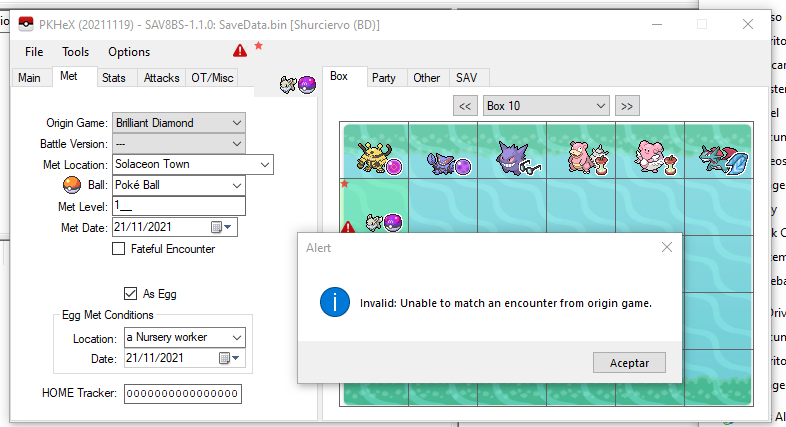Select the Salamence box slot
Image resolution: width=786 pixels, height=427 pixels.
[719, 151]
